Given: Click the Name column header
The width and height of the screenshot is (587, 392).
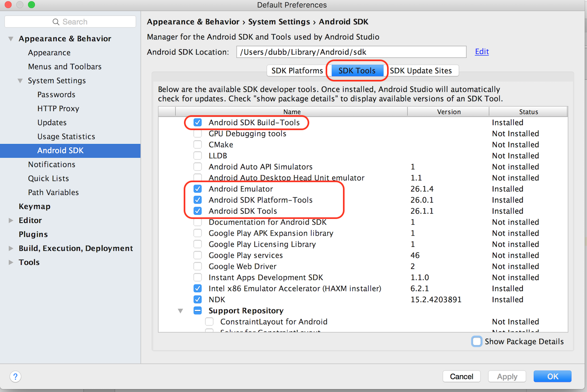Looking at the screenshot, I should click(x=292, y=111).
